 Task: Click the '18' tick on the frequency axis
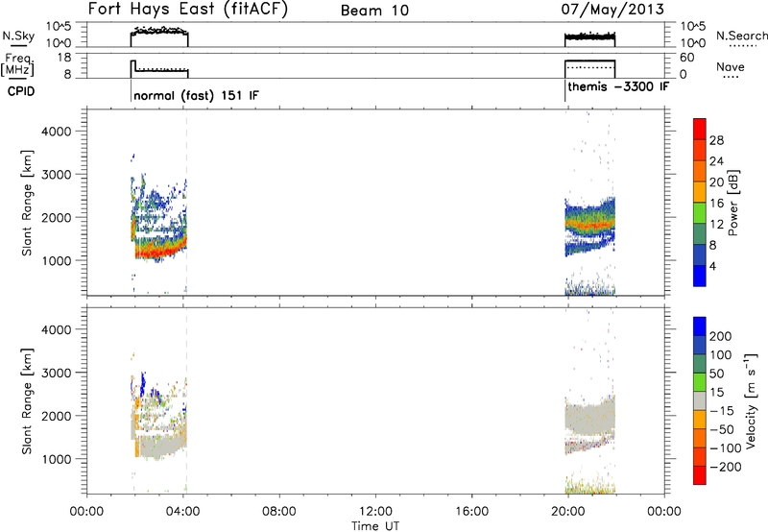click(63, 58)
